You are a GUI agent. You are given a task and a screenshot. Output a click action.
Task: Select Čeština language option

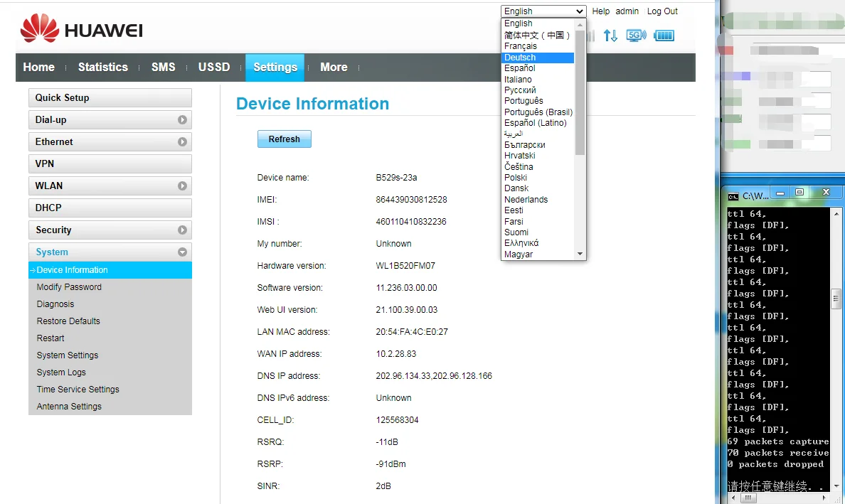(538, 167)
